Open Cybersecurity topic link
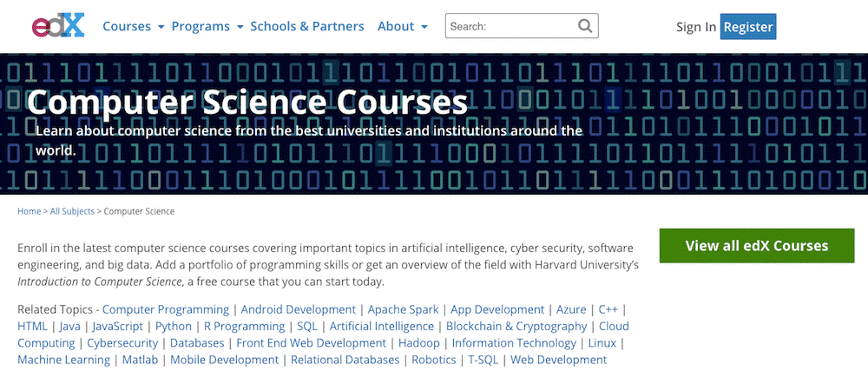This screenshot has height=391, width=868. click(122, 343)
